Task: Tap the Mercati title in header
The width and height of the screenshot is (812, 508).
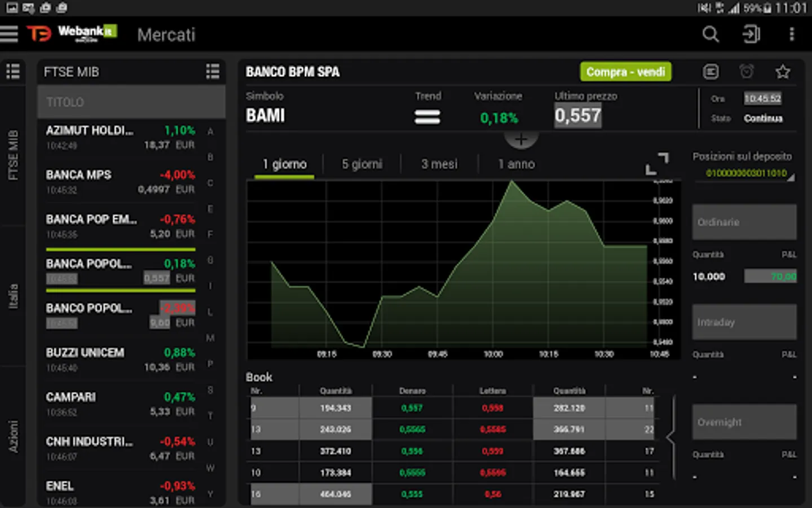Action: [x=166, y=35]
